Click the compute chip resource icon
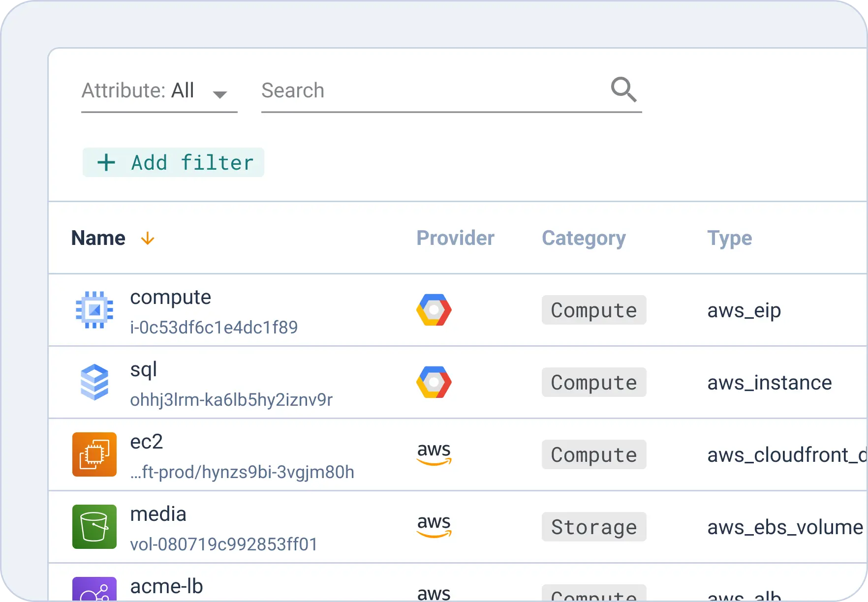 [94, 310]
